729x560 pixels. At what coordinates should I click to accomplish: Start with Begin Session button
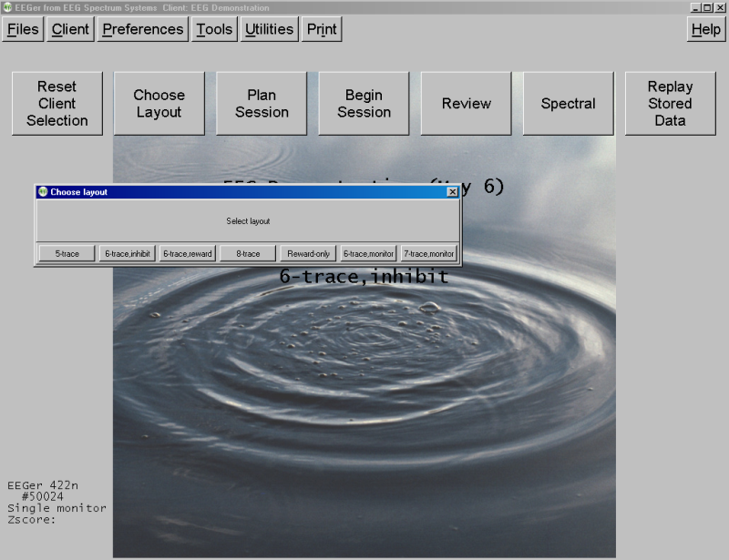(x=364, y=104)
